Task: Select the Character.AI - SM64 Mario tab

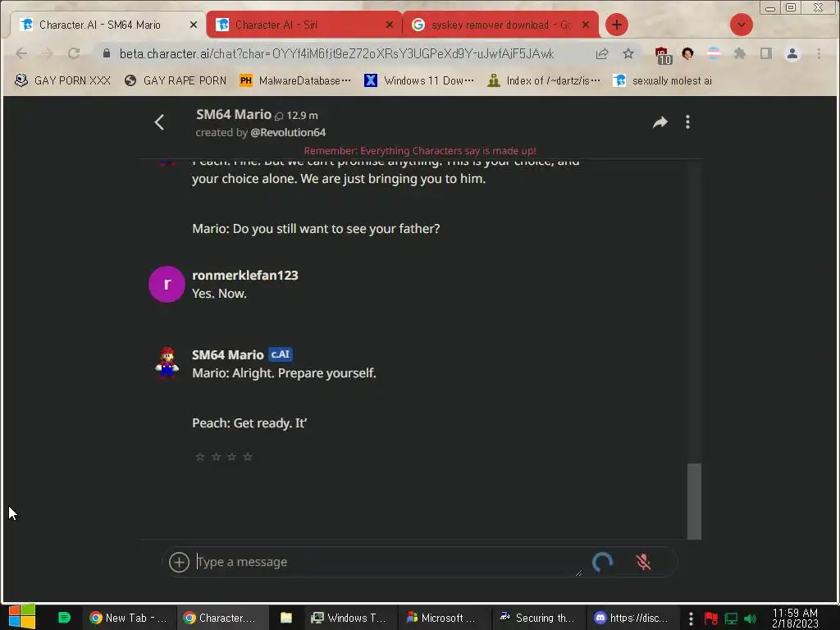Action: point(107,25)
